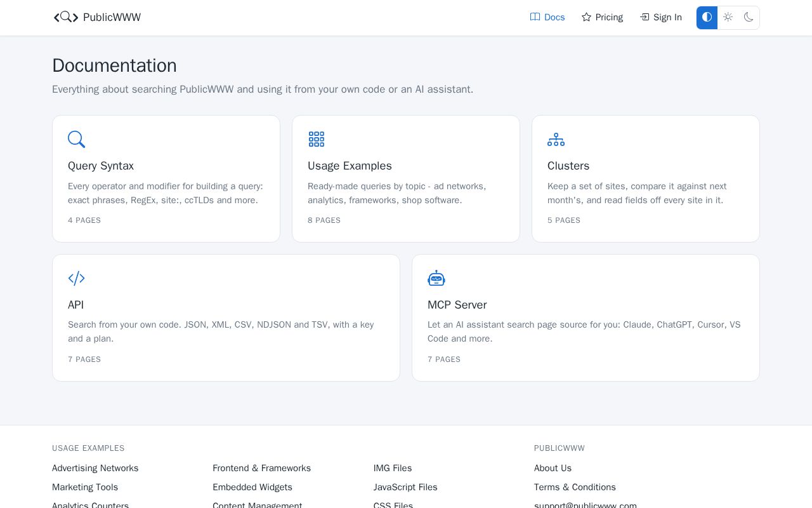Open Terms & Conditions footer link

click(x=575, y=487)
